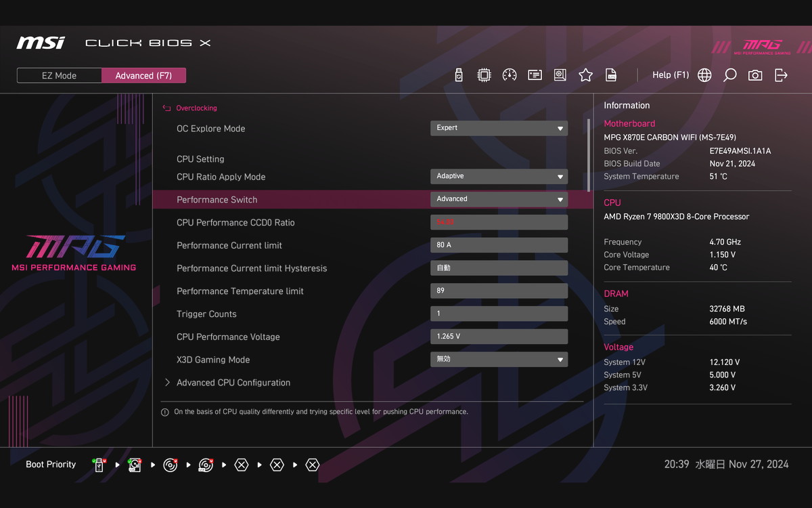
Task: Select Performance Current limit Hysteresis label
Action: coord(252,268)
